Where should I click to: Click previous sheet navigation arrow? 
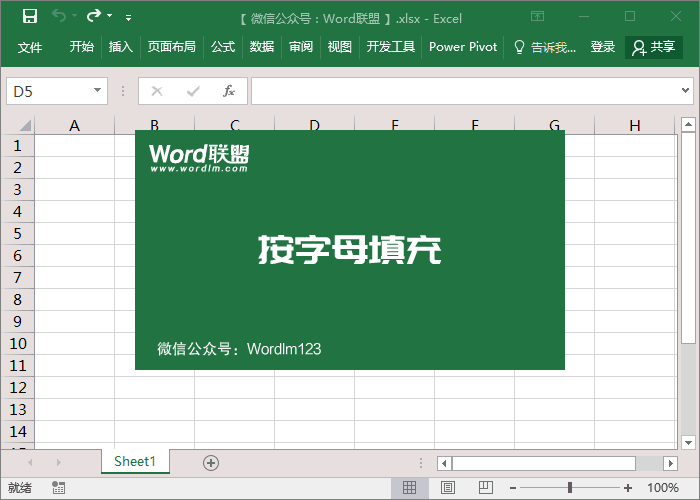(x=30, y=462)
